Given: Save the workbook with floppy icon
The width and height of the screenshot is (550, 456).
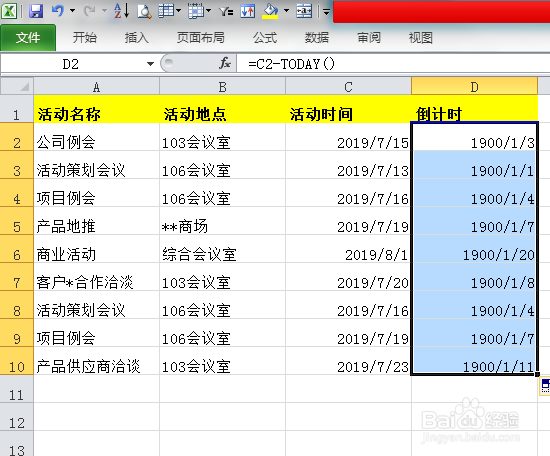Looking at the screenshot, I should coord(36,11).
